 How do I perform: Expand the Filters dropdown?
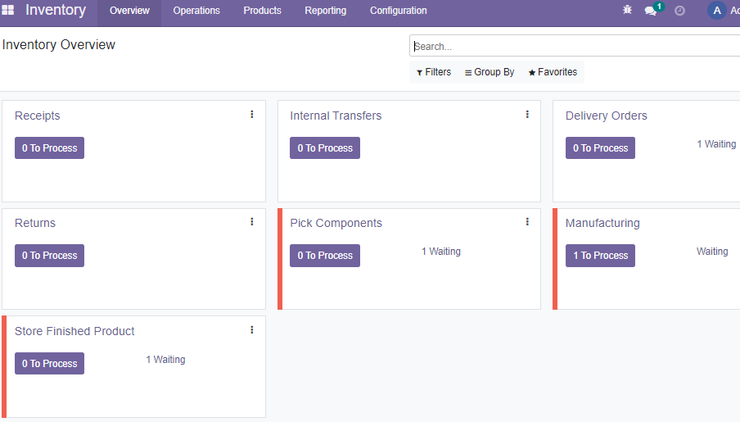434,72
